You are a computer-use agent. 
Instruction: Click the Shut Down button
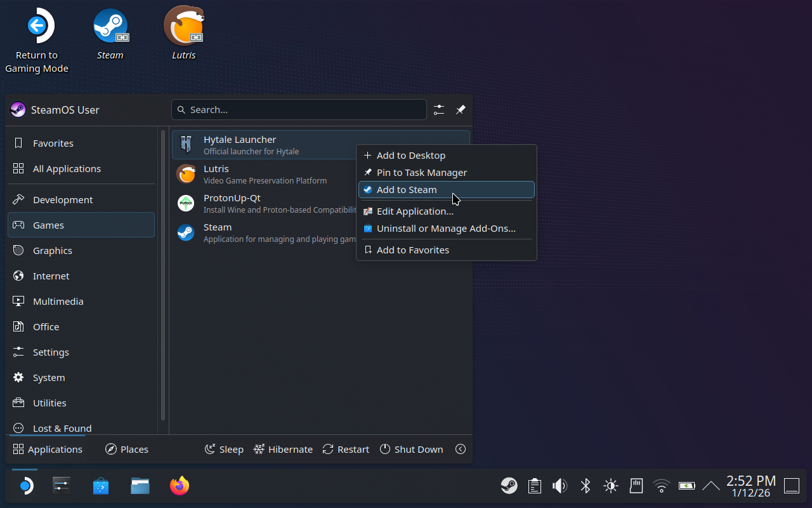click(x=411, y=449)
